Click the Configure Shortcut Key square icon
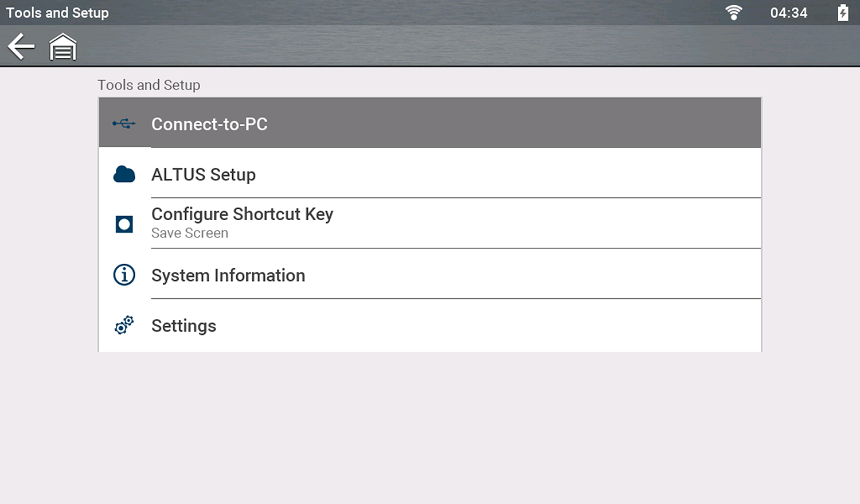The height and width of the screenshot is (504, 860). click(124, 224)
